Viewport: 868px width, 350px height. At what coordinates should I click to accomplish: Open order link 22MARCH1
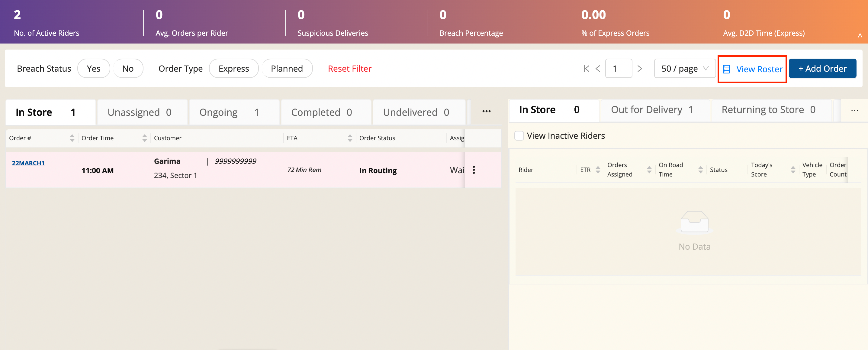(28, 163)
